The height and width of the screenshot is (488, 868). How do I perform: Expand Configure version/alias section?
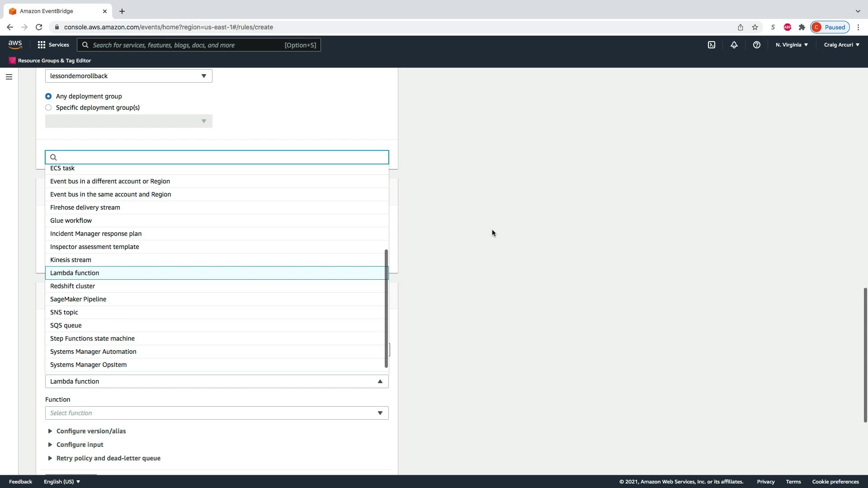(x=91, y=431)
